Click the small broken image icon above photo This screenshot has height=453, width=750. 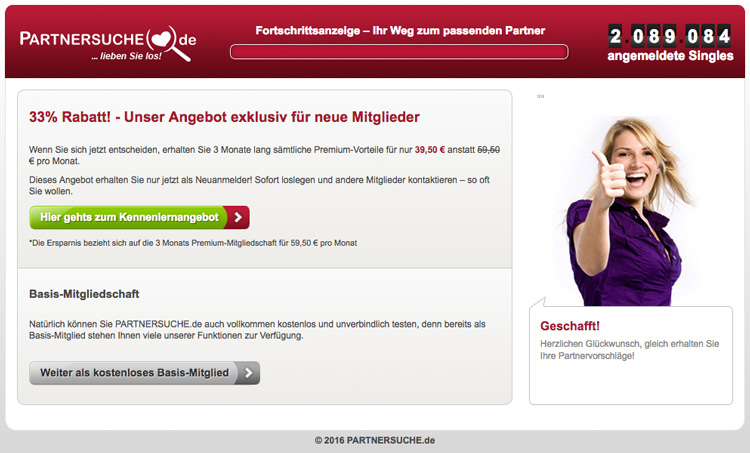click(540, 96)
